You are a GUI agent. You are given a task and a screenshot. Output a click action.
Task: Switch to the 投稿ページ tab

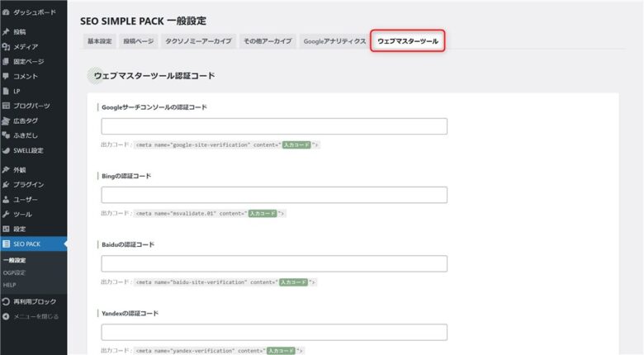137,40
